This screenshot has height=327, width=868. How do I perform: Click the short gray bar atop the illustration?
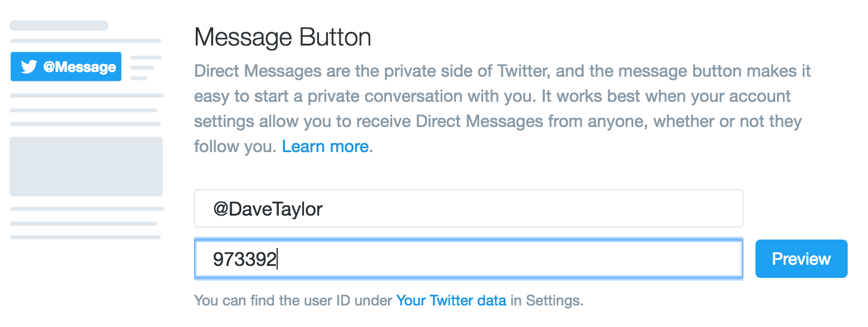click(x=59, y=25)
